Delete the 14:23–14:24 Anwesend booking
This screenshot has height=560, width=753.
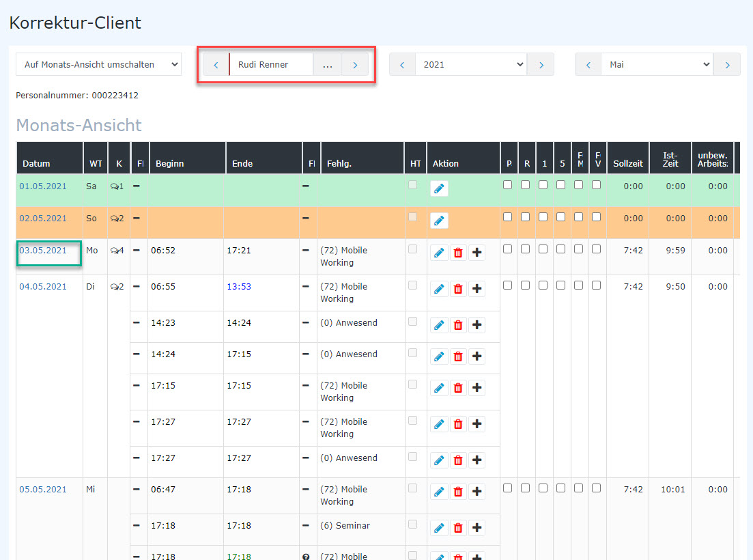(x=458, y=325)
